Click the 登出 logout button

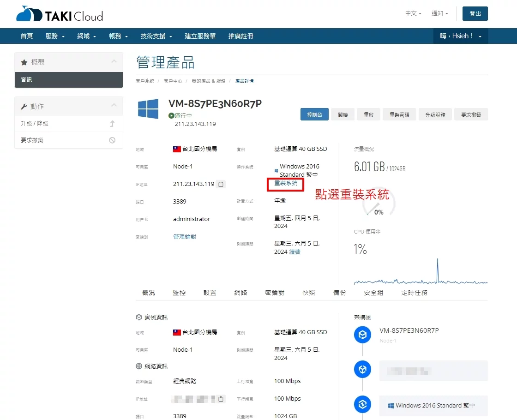pyautogui.click(x=475, y=13)
